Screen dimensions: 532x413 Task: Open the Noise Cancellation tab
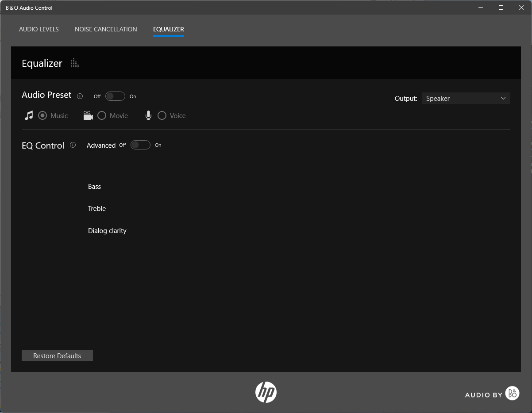106,29
